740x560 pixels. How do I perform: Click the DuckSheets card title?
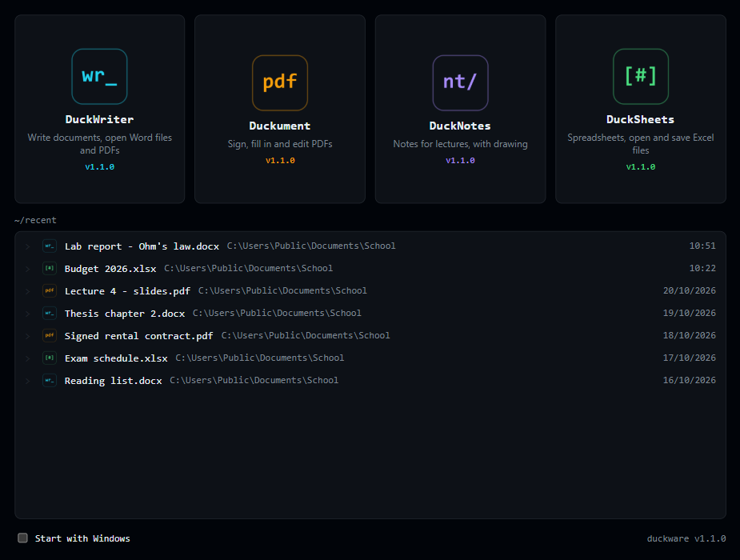click(x=641, y=119)
